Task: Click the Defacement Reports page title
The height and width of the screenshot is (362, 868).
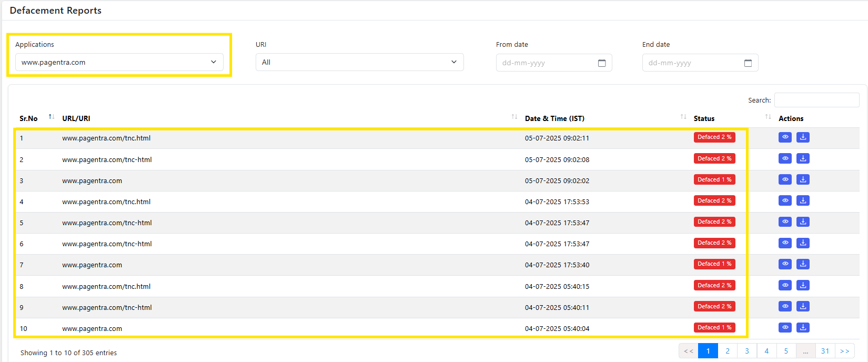Action: click(55, 11)
